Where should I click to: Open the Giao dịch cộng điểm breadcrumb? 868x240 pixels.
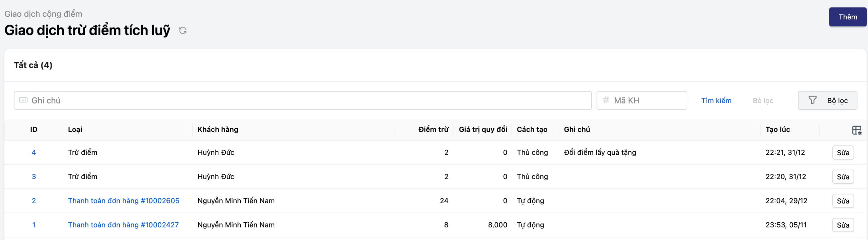coord(43,14)
